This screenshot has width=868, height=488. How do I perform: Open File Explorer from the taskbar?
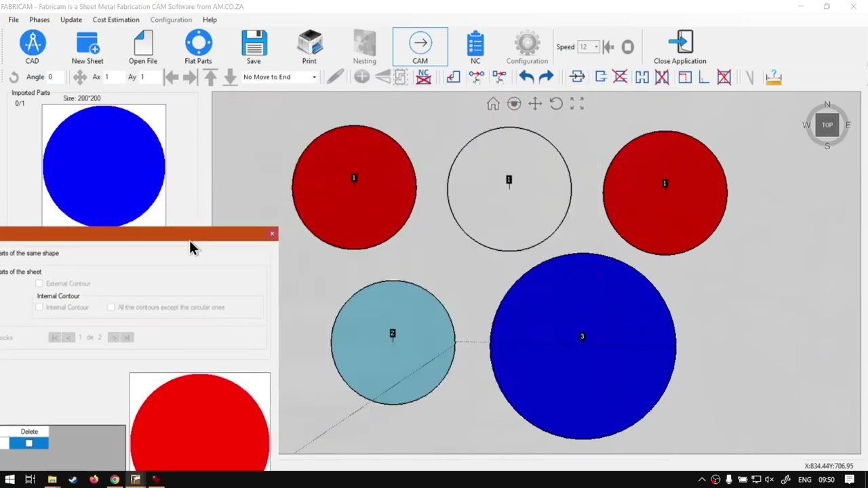(52, 480)
